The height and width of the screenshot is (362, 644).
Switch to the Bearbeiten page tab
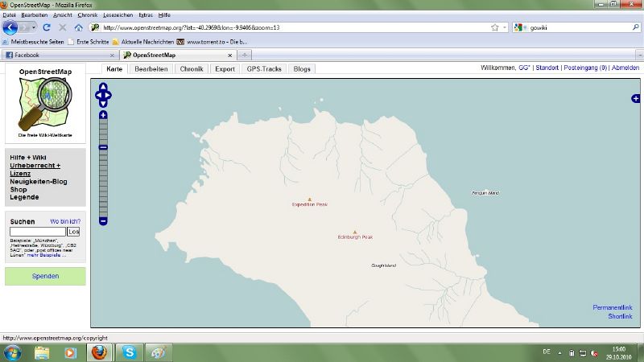pyautogui.click(x=151, y=69)
